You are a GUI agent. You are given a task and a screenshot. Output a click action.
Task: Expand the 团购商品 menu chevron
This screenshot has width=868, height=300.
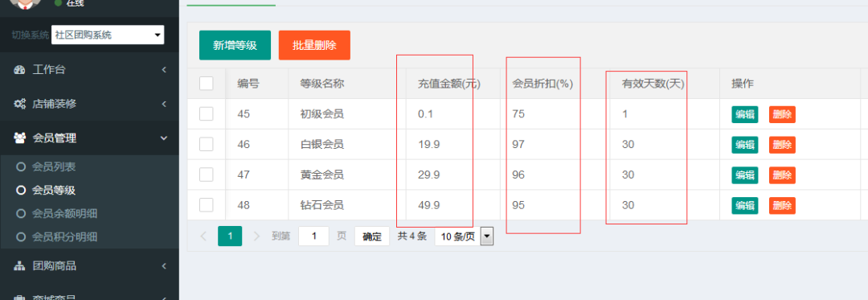click(164, 266)
